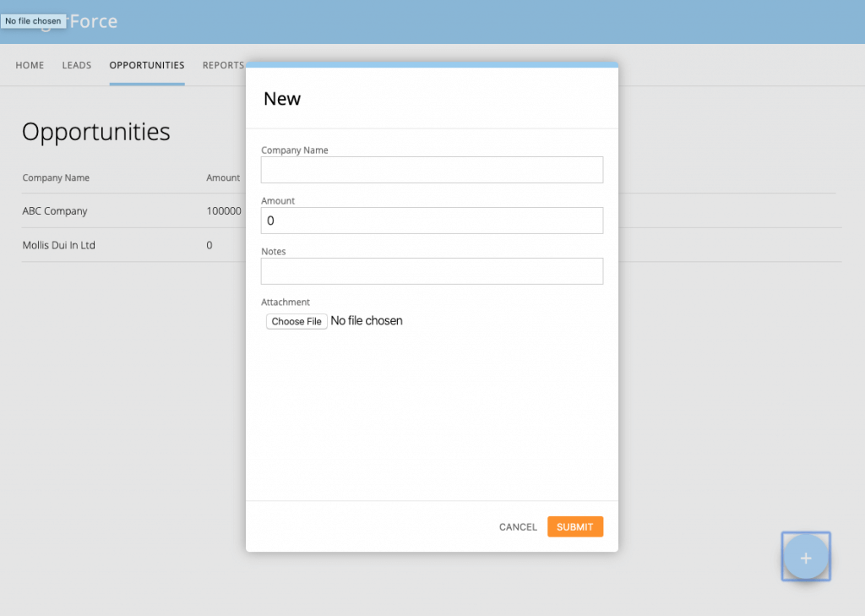Click the Notes text field
865x616 pixels.
point(432,271)
